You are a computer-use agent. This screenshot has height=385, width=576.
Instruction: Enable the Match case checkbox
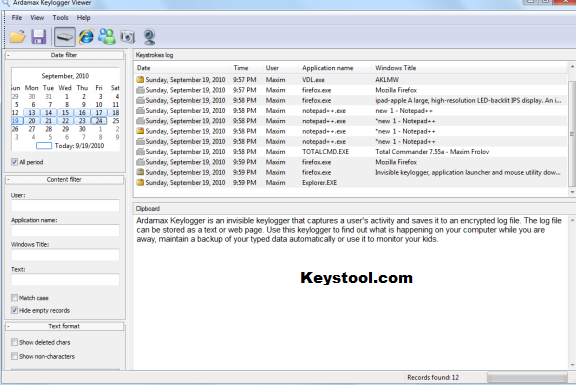click(x=14, y=298)
